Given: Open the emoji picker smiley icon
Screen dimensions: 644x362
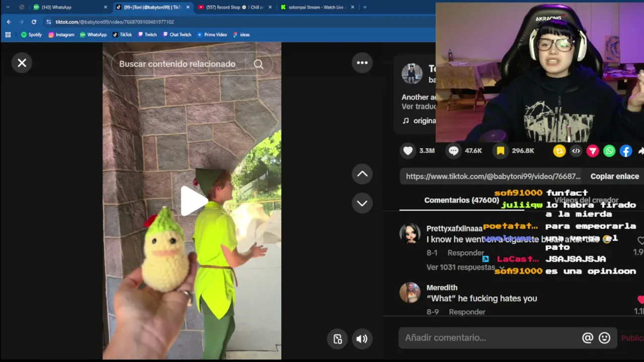Looking at the screenshot, I should point(605,338).
